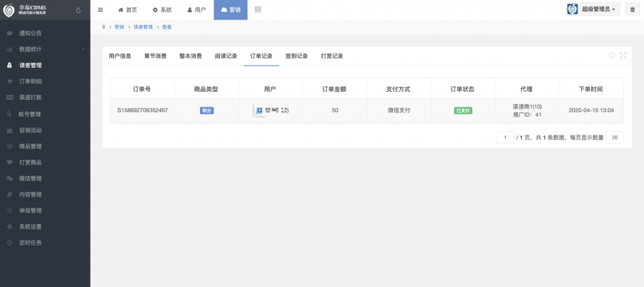Open 系统设置 in the sidebar
Image resolution: width=644 pixels, height=287 pixels.
pyautogui.click(x=45, y=226)
